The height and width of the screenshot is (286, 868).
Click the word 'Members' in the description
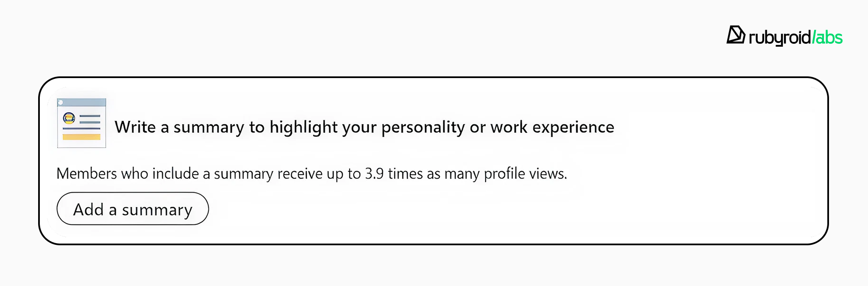tap(86, 174)
